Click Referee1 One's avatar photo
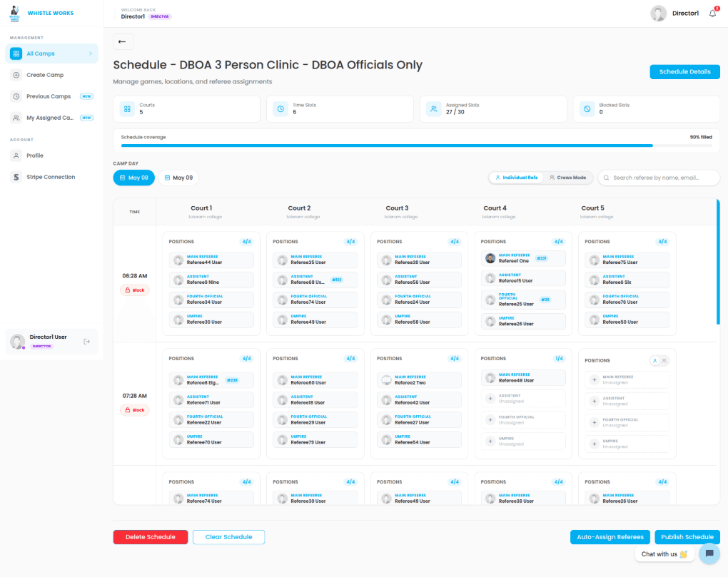The height and width of the screenshot is (577, 728). tap(490, 258)
